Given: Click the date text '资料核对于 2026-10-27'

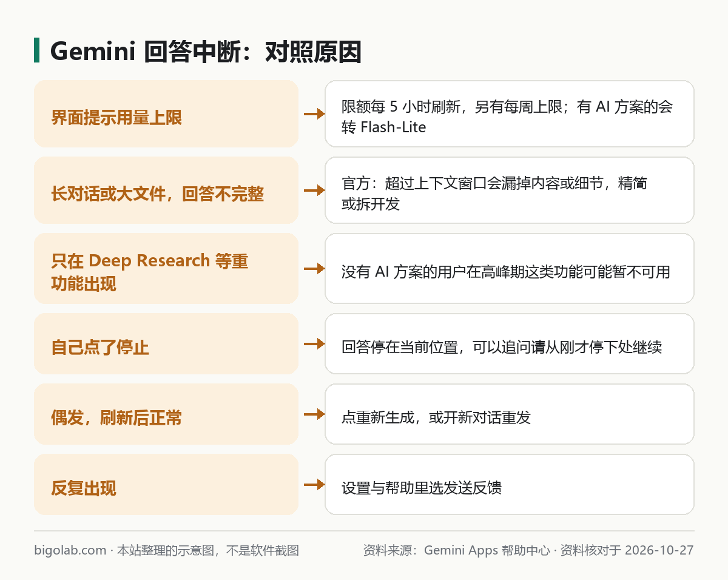Looking at the screenshot, I should [627, 550].
